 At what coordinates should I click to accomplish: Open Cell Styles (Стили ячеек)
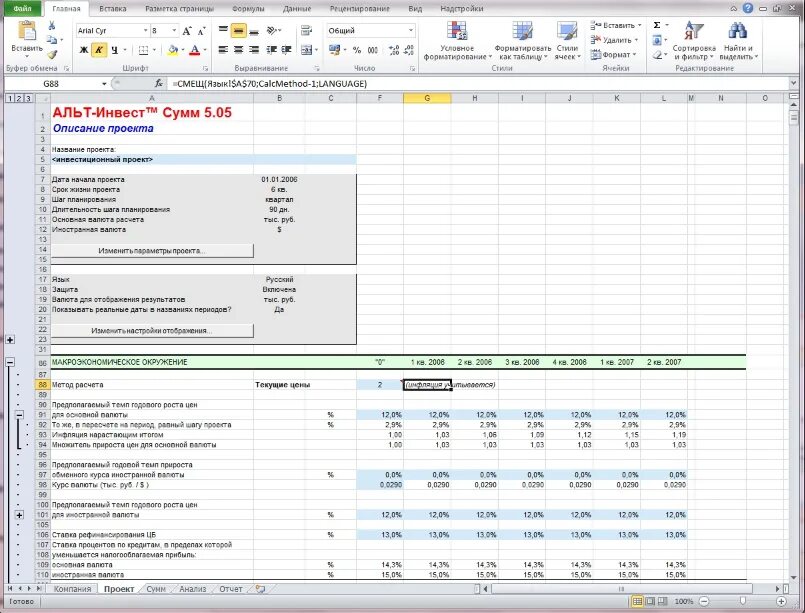[x=567, y=41]
